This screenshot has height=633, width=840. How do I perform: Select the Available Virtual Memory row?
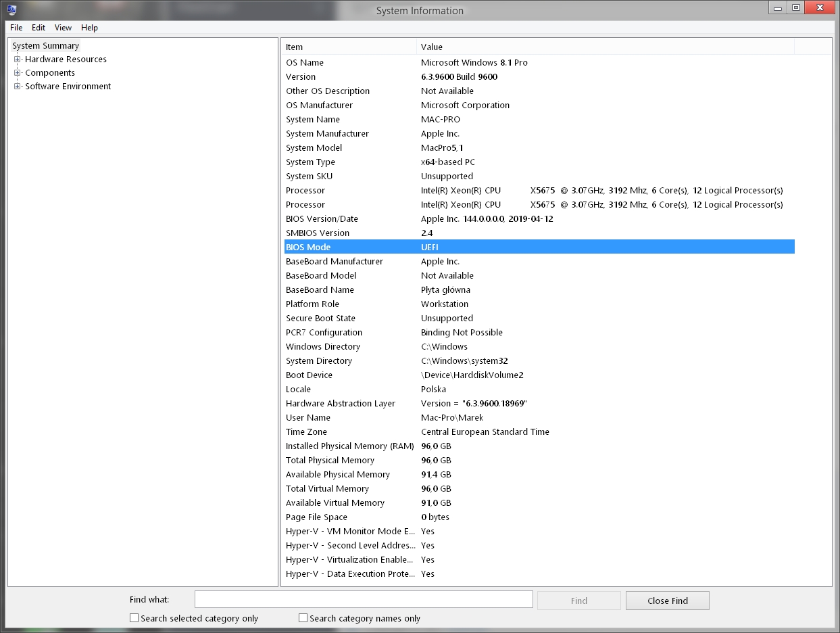coord(539,503)
